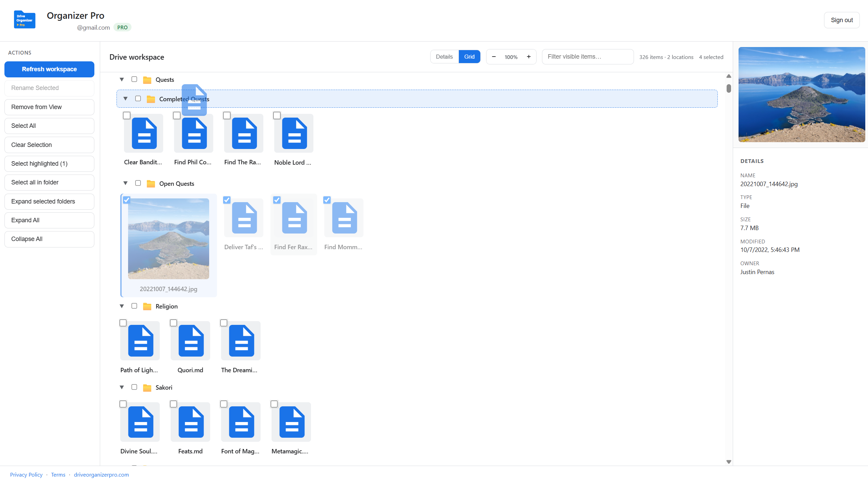
Task: Click Collapse All button
Action: click(x=49, y=239)
